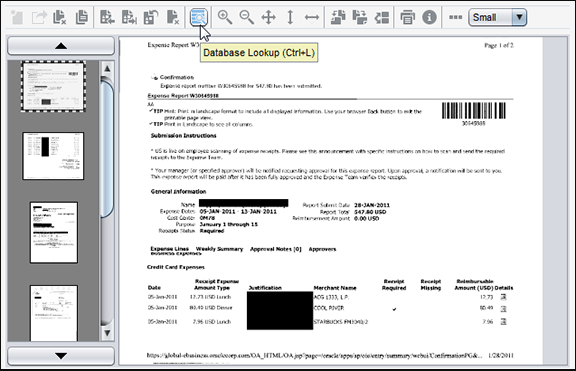This screenshot has width=576, height=371.
Task: Open the info icon in toolbar
Action: (429, 17)
